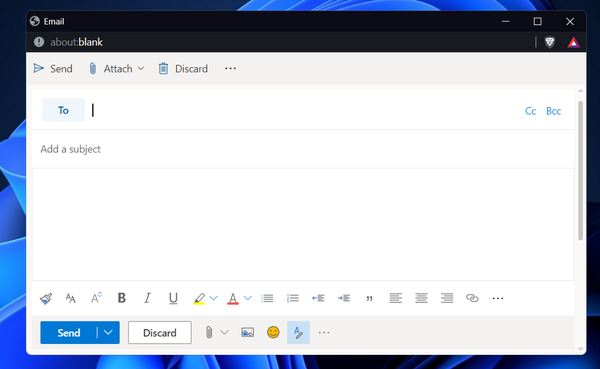Toggle numbered list
600x369 pixels.
click(x=293, y=298)
